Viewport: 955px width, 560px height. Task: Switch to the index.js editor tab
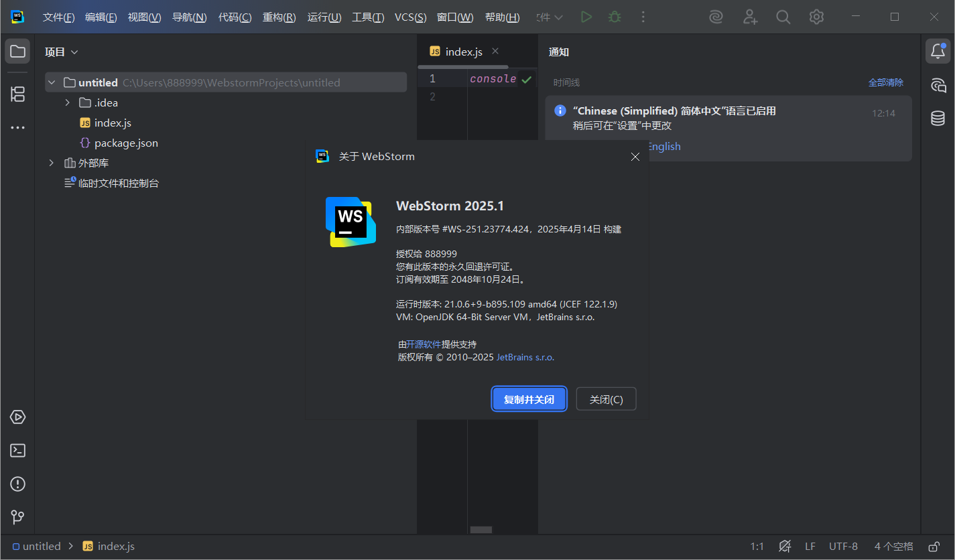[x=464, y=52]
